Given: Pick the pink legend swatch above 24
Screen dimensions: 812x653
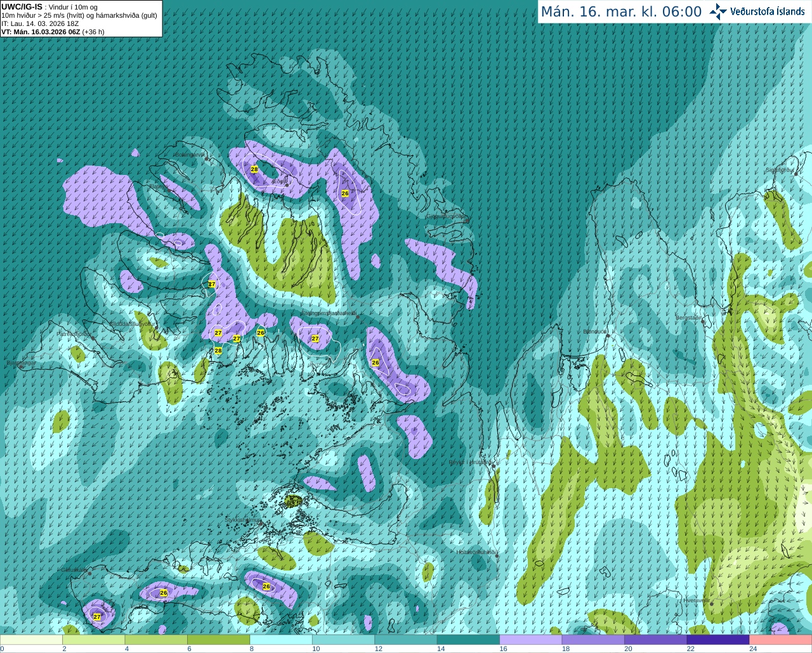Looking at the screenshot, I should click(x=780, y=640).
